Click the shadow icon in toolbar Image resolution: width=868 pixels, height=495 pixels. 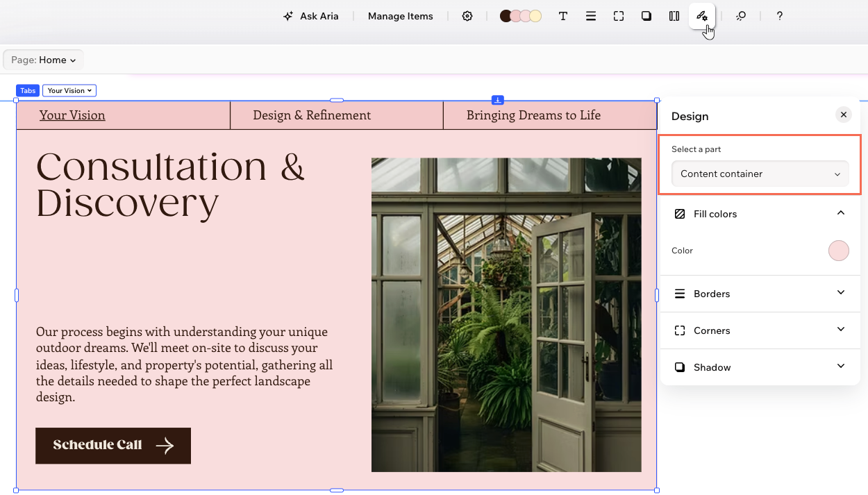tap(646, 16)
